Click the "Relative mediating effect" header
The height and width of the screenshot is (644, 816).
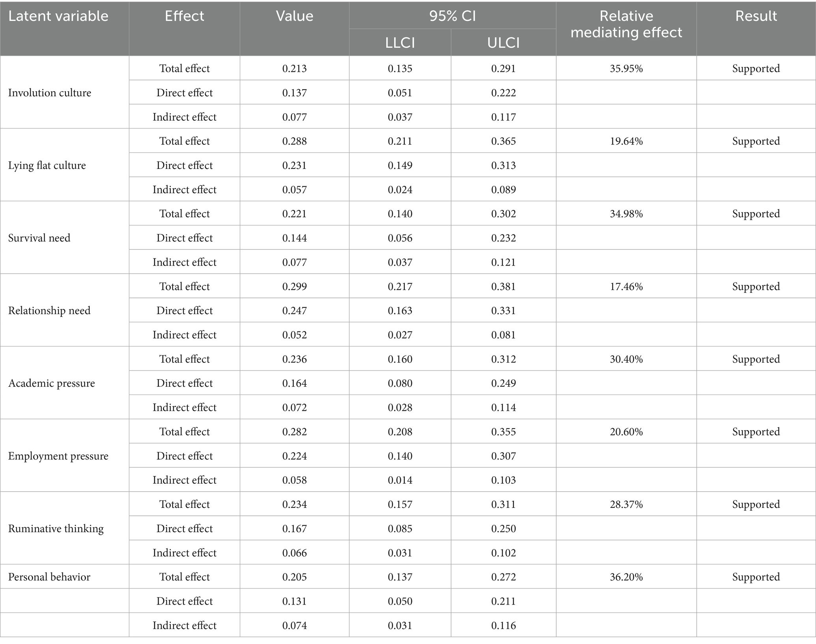tap(626, 24)
